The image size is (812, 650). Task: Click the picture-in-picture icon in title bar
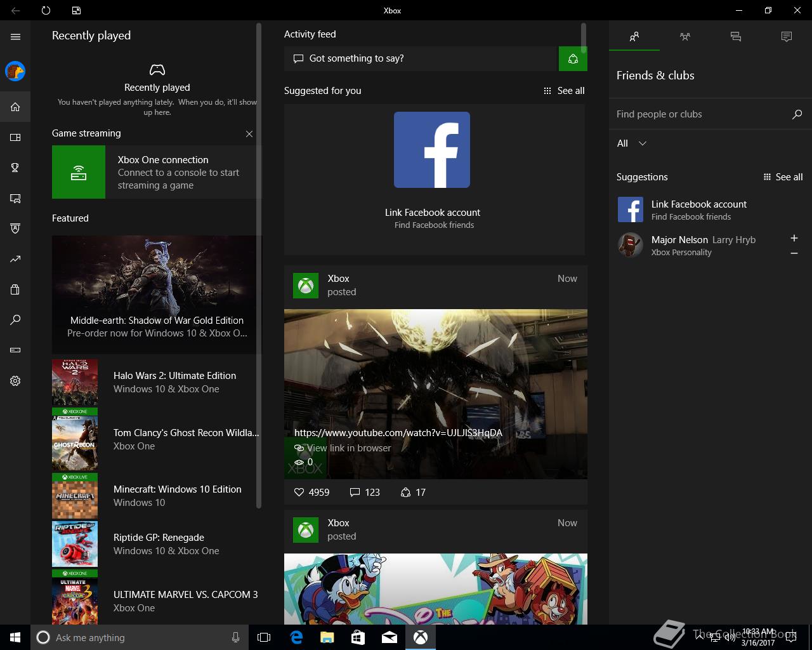coord(76,10)
